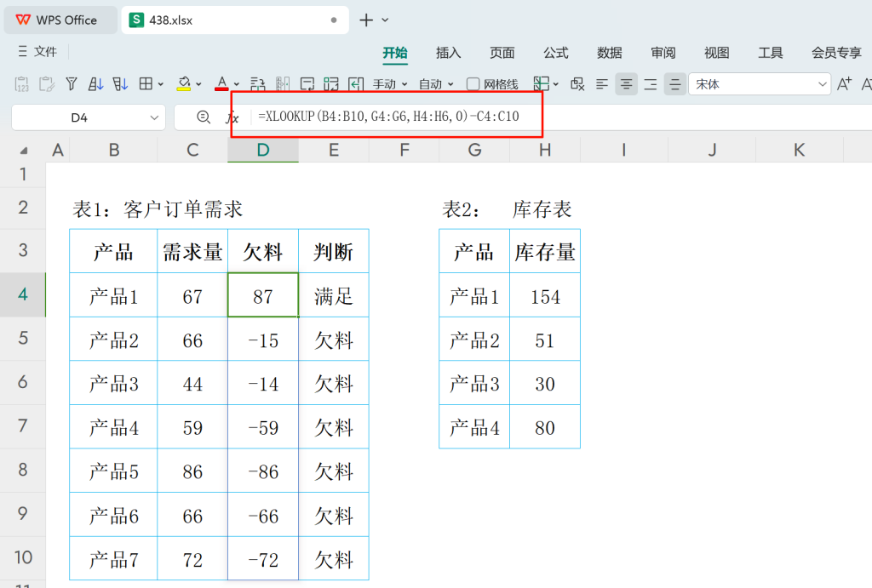Screen dimensions: 872x588
Task: Select column D header
Action: point(263,150)
